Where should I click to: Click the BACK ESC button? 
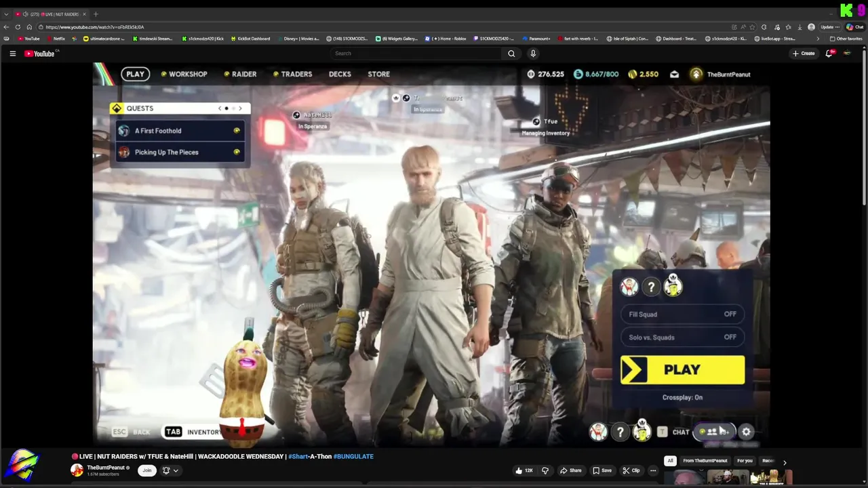131,432
